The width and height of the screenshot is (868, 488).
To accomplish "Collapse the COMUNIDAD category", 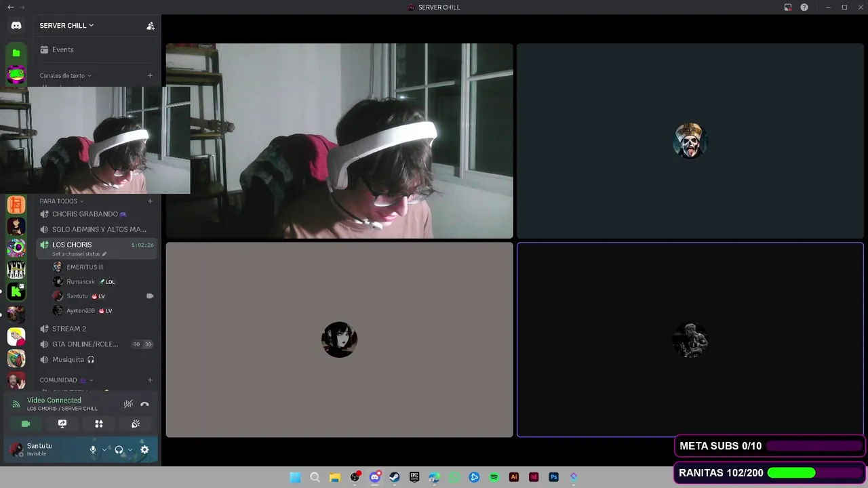I will tap(66, 380).
